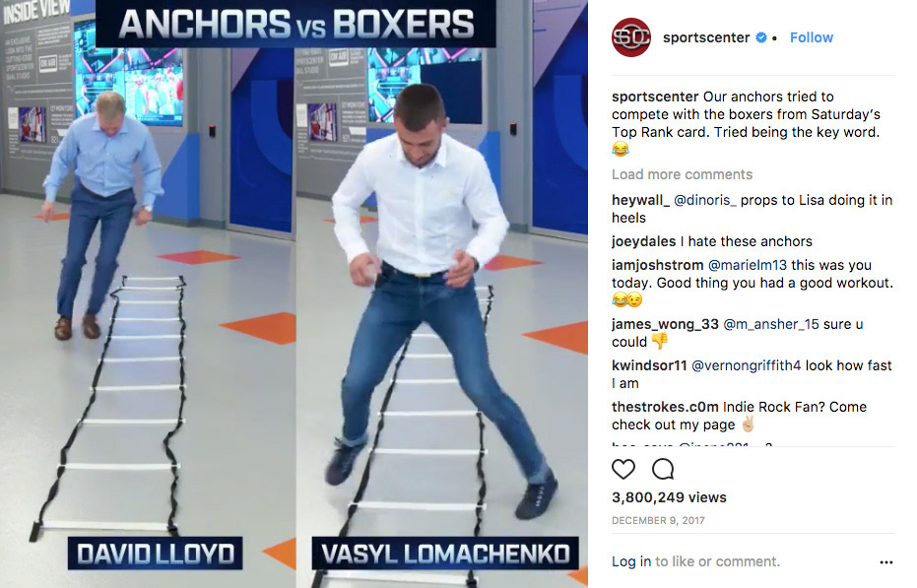Load more comments

click(x=682, y=174)
